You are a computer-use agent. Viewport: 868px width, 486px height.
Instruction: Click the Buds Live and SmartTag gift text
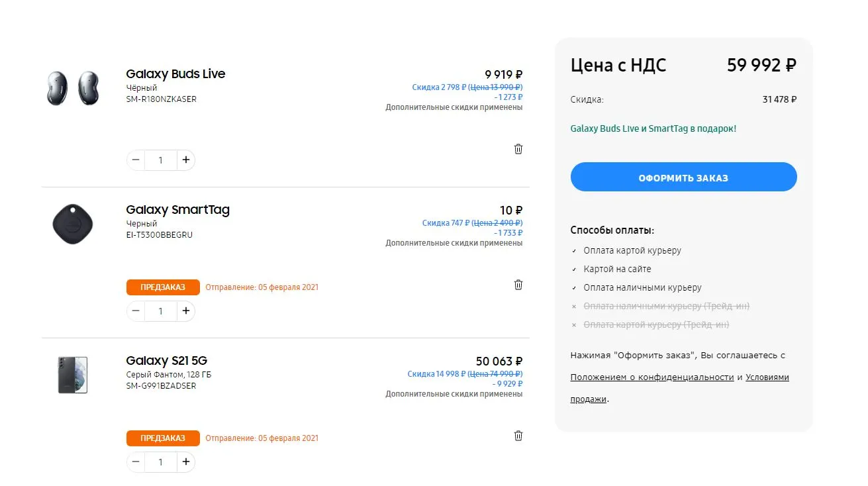[x=653, y=128]
